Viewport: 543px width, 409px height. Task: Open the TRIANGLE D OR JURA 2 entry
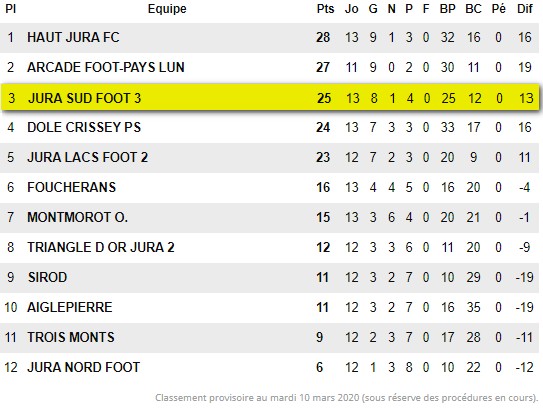pos(101,247)
